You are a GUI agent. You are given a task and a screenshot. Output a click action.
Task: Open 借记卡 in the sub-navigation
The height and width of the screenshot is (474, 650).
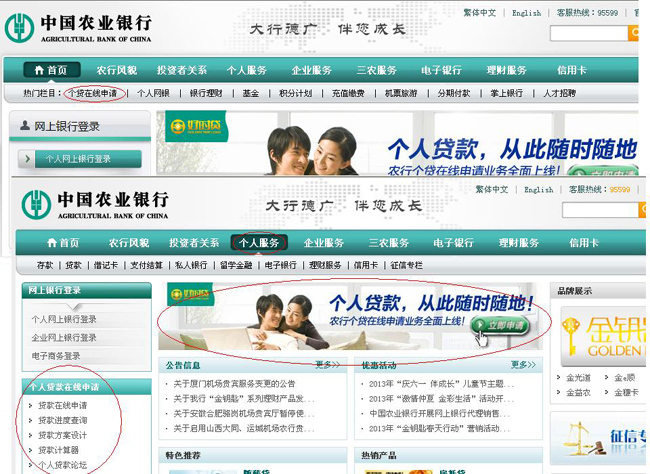(x=106, y=265)
